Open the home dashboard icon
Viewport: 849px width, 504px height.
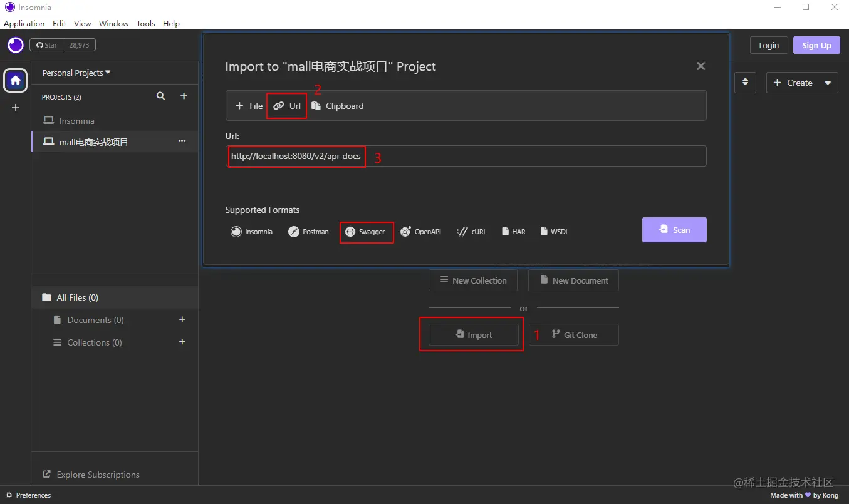pos(16,80)
